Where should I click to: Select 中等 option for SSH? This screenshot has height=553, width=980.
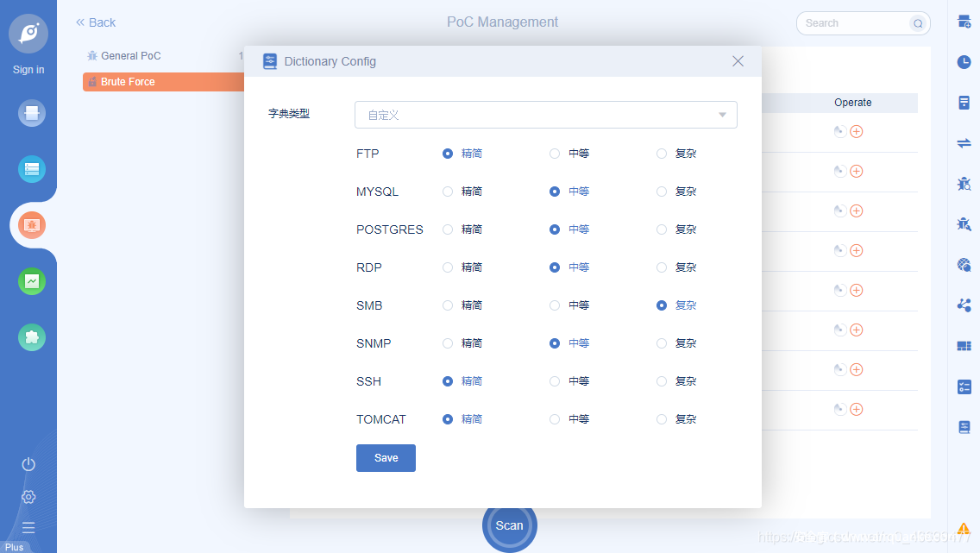[x=555, y=381]
